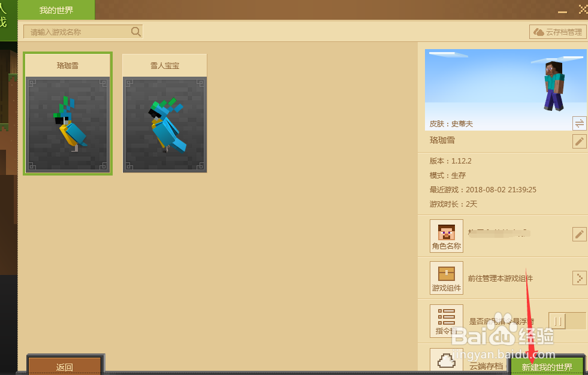Click the 游戏时长：2天 text
This screenshot has width=588, height=375.
click(453, 204)
